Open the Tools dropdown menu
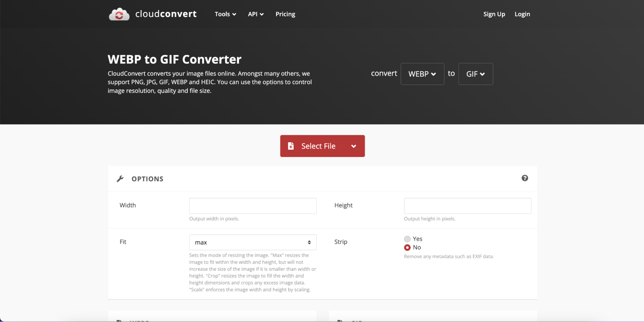This screenshot has width=644, height=322. click(226, 14)
